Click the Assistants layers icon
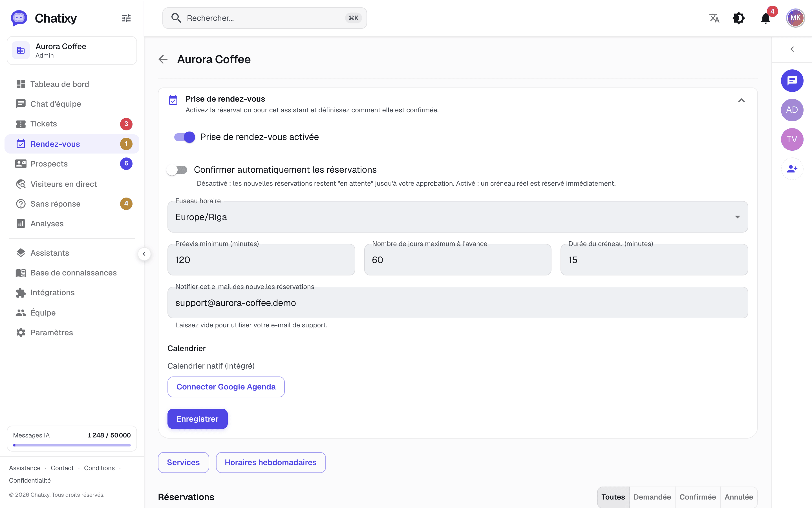Viewport: 812px width, 508px height. click(x=21, y=253)
